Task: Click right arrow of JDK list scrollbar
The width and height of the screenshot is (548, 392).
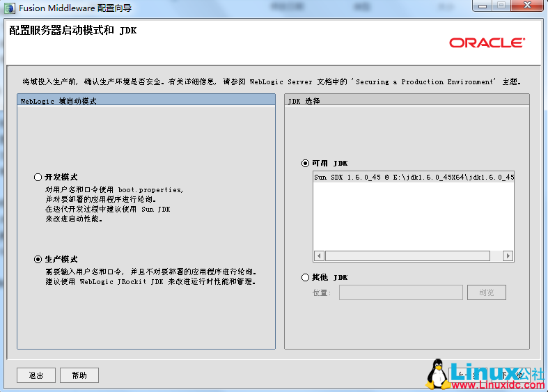Action: [x=508, y=256]
